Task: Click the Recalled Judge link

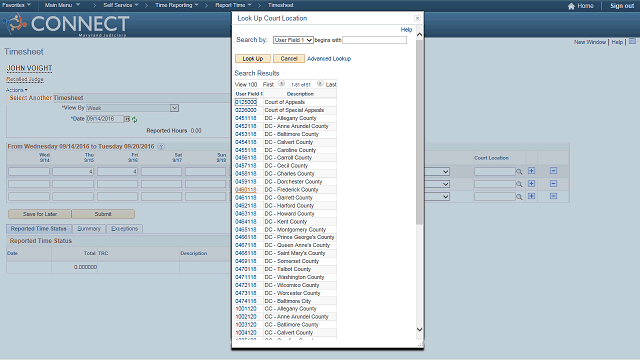Action: point(25,79)
